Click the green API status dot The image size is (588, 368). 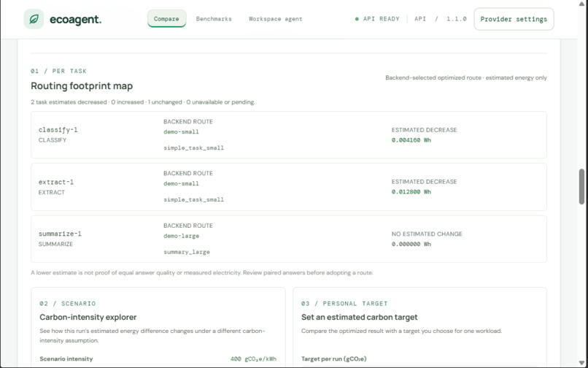(357, 19)
